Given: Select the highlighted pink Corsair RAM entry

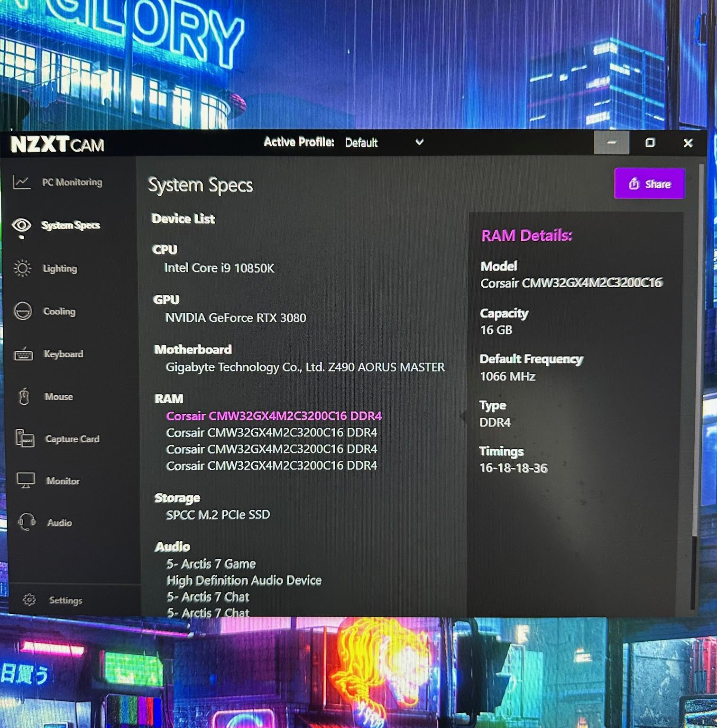Looking at the screenshot, I should [x=274, y=416].
